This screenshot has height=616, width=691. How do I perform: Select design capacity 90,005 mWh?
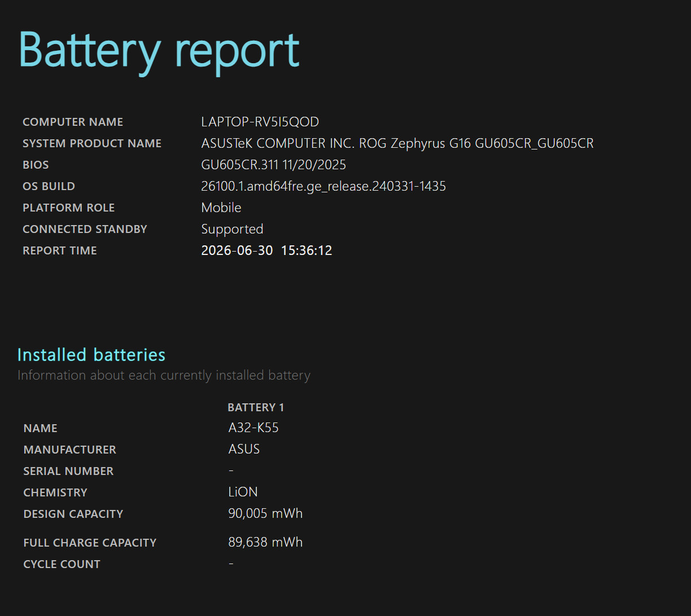point(265,513)
